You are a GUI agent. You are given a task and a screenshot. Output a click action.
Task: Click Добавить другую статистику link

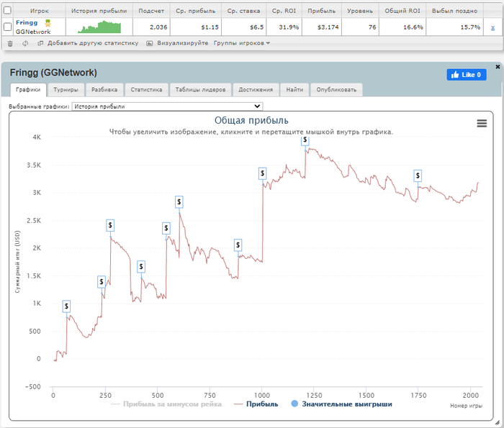[x=93, y=43]
